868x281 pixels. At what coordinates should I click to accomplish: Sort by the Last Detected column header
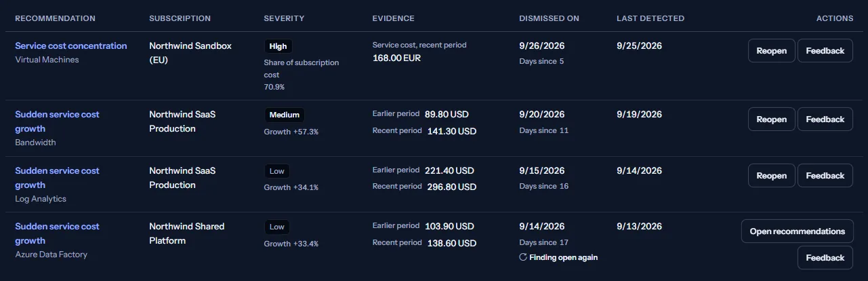pyautogui.click(x=650, y=18)
